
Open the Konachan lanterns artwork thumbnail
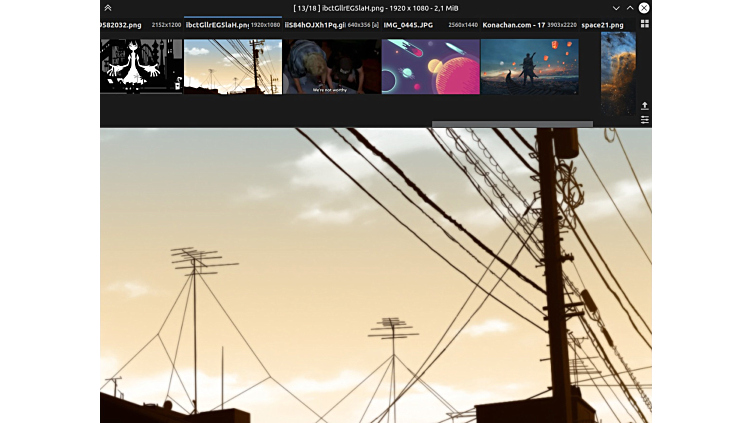tap(529, 66)
